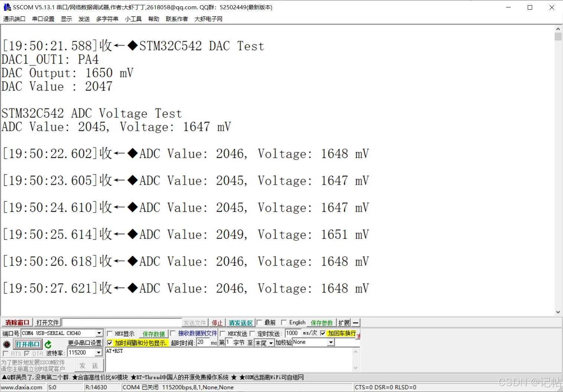Image resolution: width=563 pixels, height=392 pixels.
Task: Collapse panel with the minus button
Action: coord(356,323)
